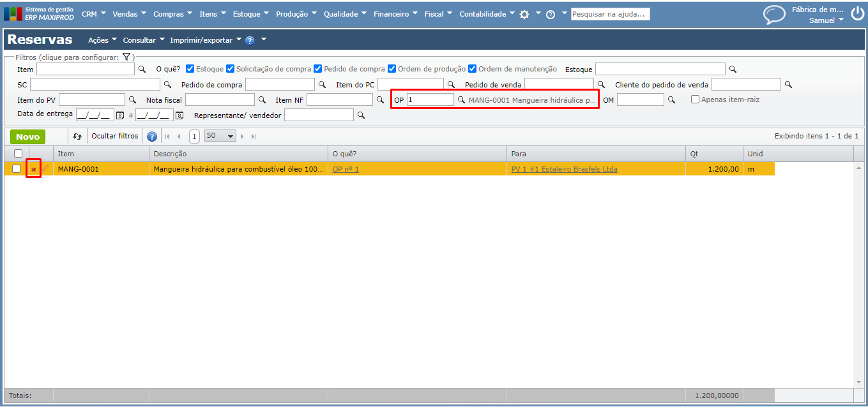The image size is (868, 407).
Task: Expand the arrow after the blue help icon
Action: (264, 40)
